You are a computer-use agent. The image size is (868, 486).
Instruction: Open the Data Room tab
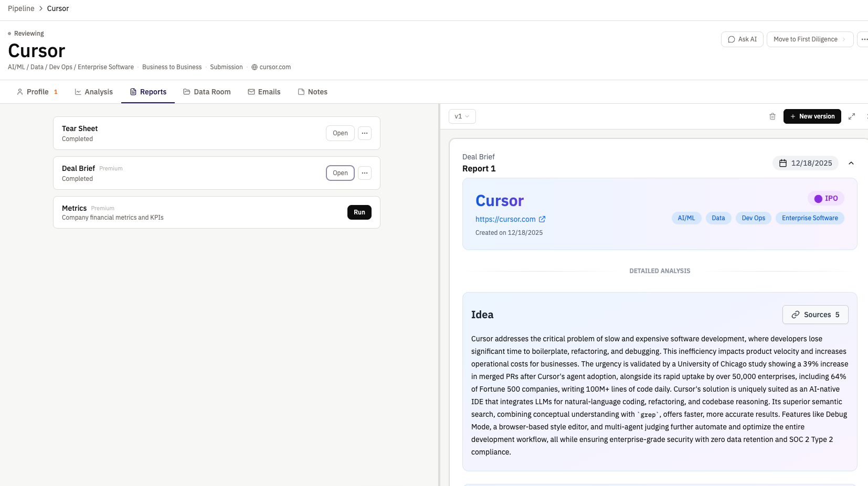point(207,92)
